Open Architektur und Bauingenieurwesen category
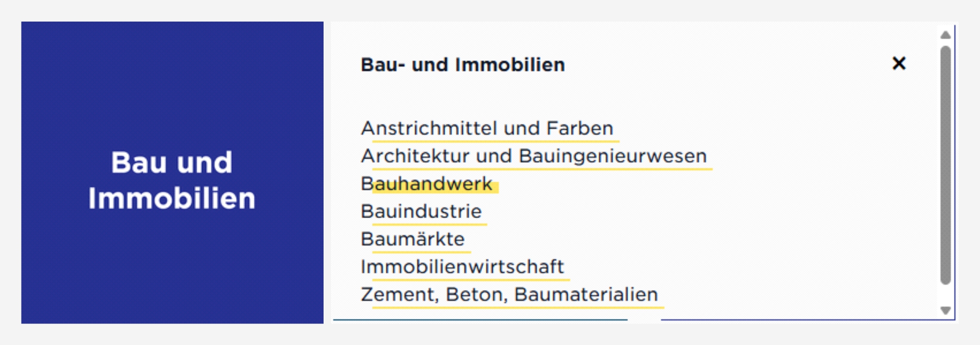 tap(533, 156)
